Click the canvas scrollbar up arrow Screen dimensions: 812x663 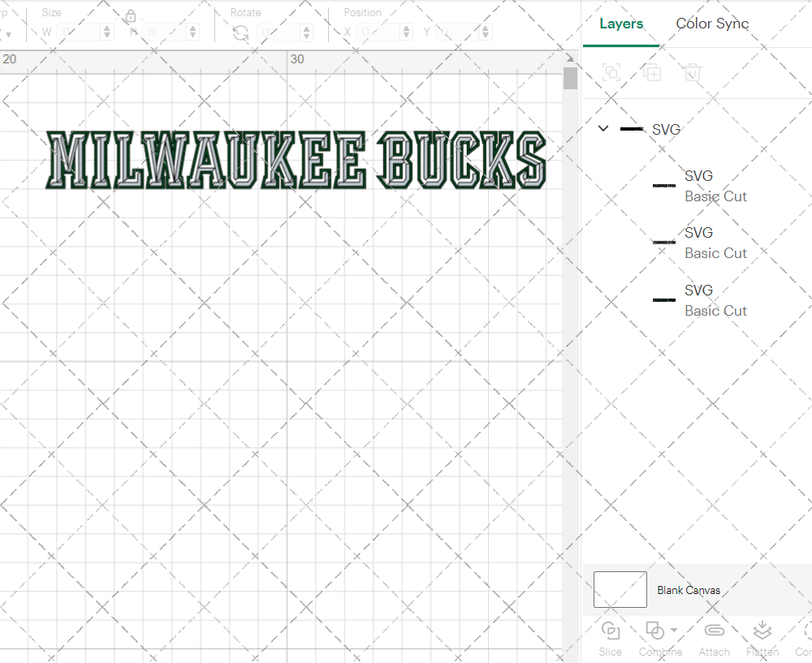(x=570, y=58)
